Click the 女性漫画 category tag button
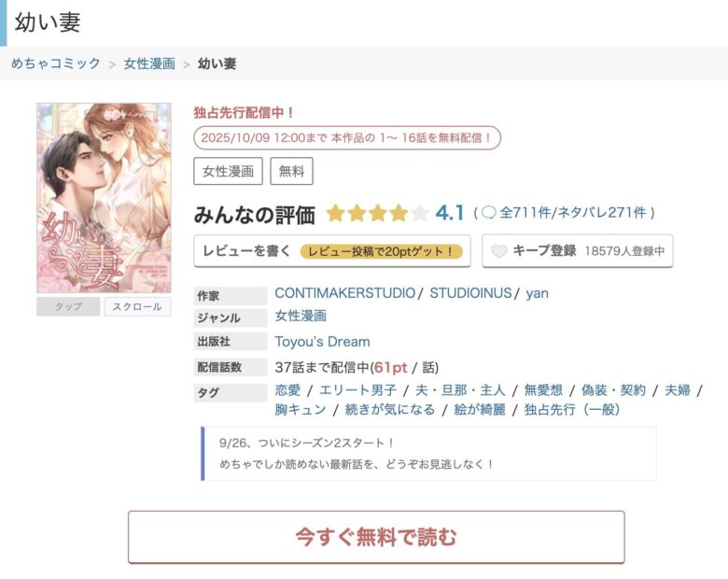728x579 pixels. pyautogui.click(x=228, y=171)
